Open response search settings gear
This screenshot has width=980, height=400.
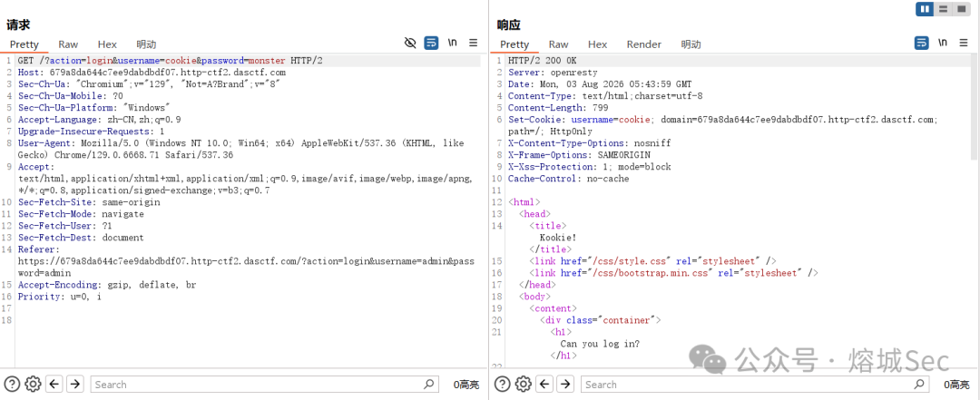[523, 384]
